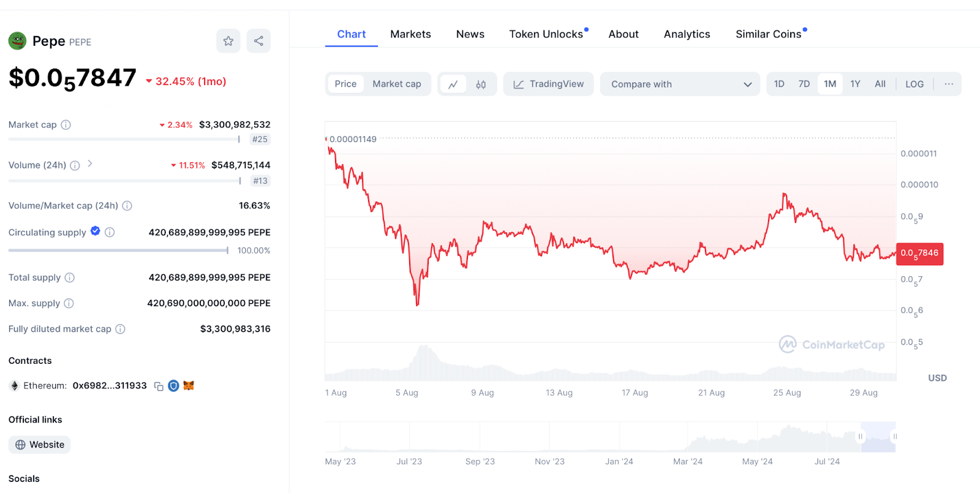Viewport: 980px width, 493px height.
Task: Add token to MetaMask via fox icon
Action: click(x=189, y=385)
